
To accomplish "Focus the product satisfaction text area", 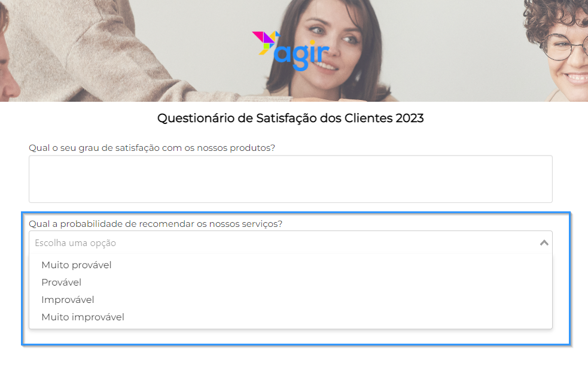I will tap(290, 179).
